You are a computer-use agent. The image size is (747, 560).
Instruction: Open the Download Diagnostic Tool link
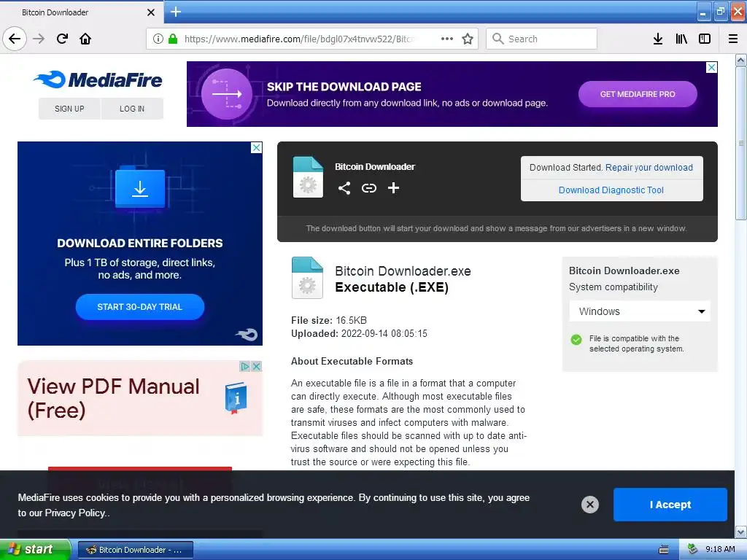[x=611, y=190]
